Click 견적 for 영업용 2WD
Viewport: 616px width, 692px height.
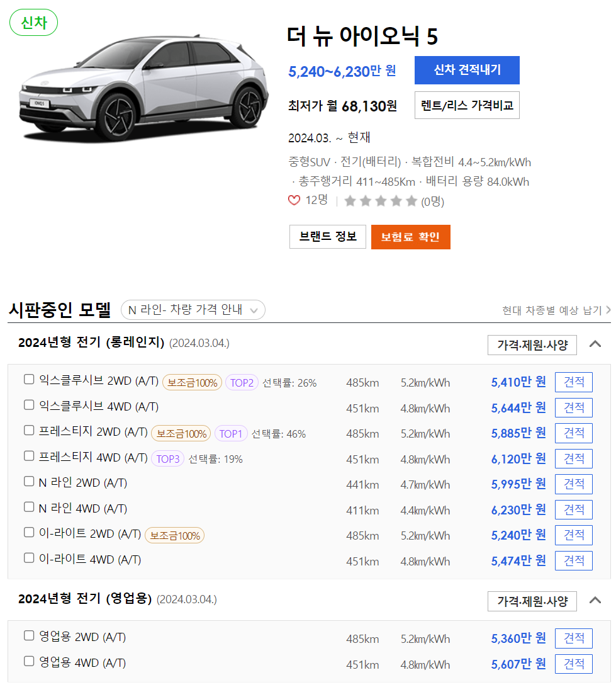(x=574, y=638)
